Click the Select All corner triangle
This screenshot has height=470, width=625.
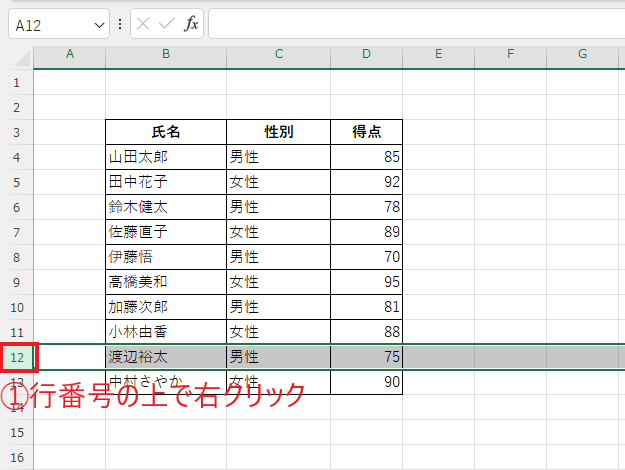[x=22, y=58]
